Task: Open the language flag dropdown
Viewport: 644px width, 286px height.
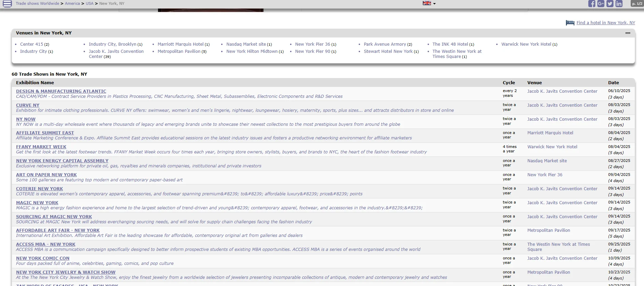Action: [429, 3]
